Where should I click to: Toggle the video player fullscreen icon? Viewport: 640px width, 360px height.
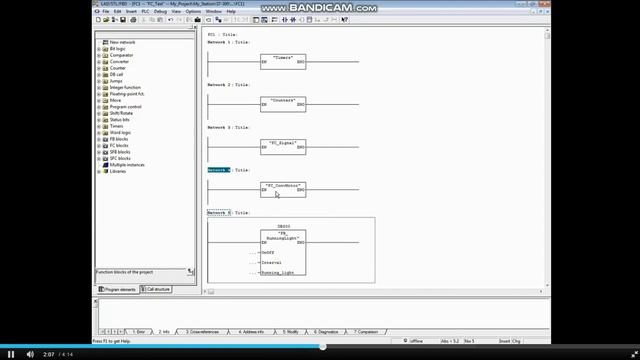[x=634, y=354]
